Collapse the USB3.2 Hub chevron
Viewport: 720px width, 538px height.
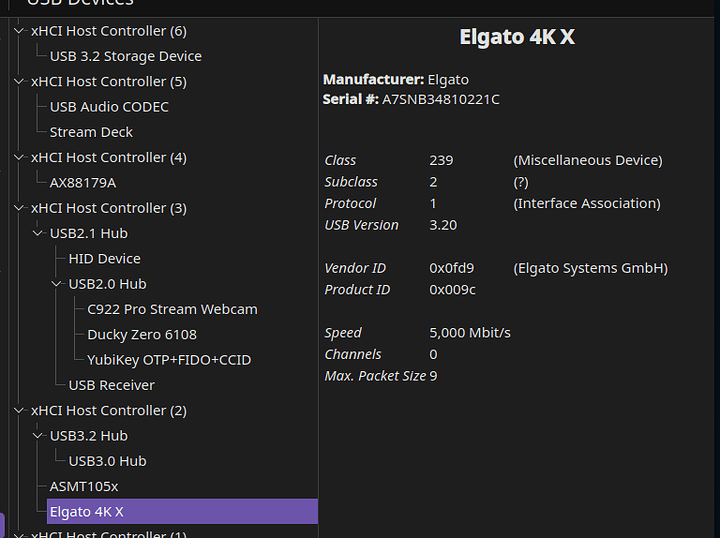38,436
